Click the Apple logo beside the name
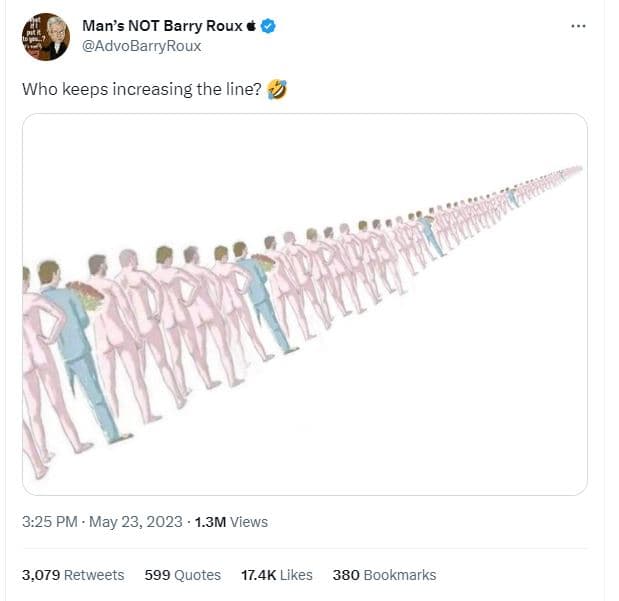 tap(251, 27)
